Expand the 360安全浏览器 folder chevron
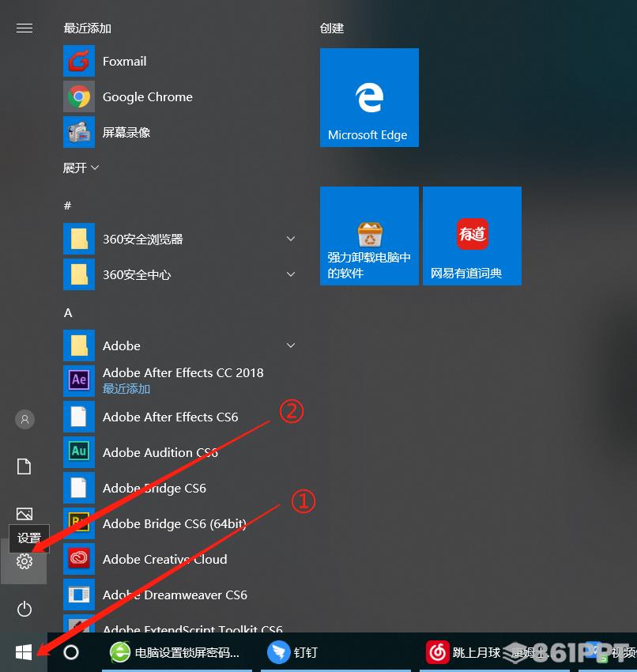Screen dimensions: 637x672 pos(291,239)
